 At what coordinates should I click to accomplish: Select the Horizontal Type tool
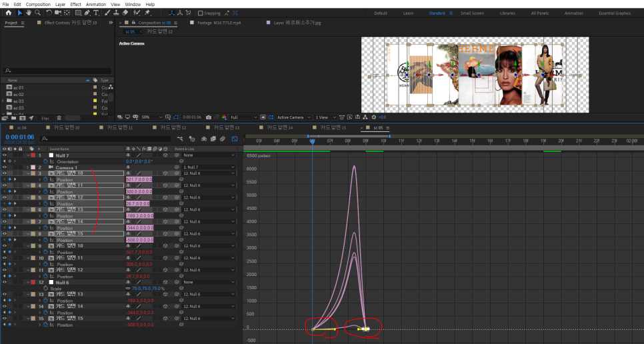tap(96, 13)
